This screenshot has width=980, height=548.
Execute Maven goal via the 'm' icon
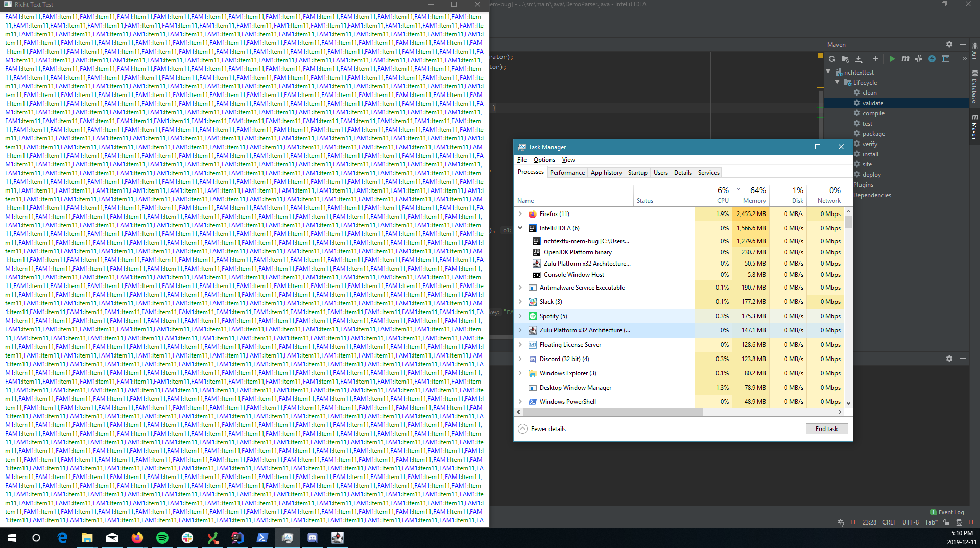click(x=905, y=59)
